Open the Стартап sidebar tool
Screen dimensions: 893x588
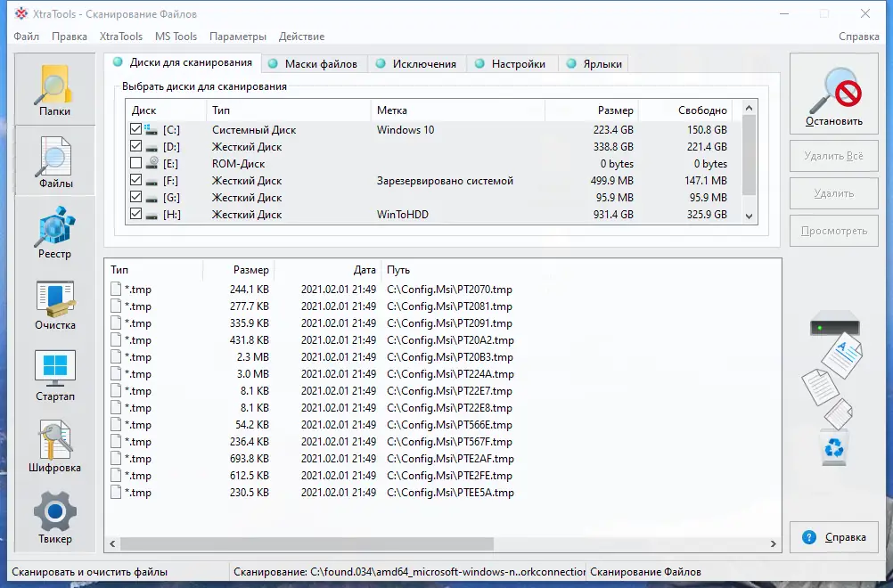[54, 375]
